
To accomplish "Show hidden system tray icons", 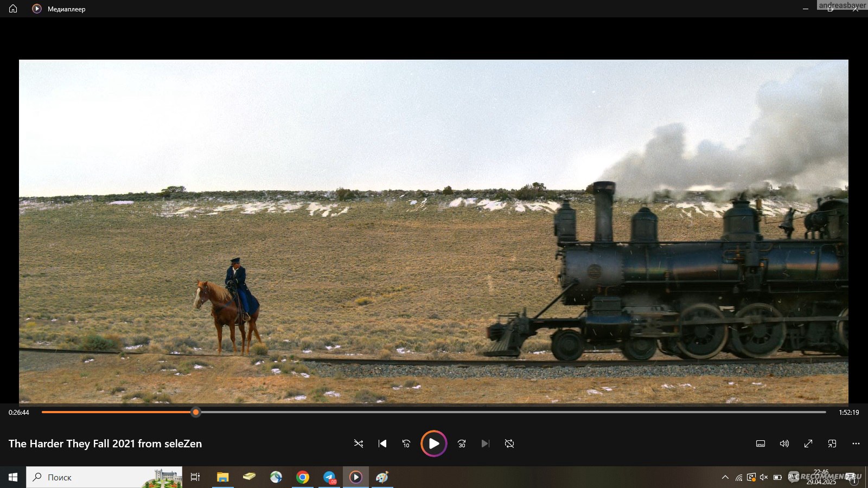I will [725, 477].
